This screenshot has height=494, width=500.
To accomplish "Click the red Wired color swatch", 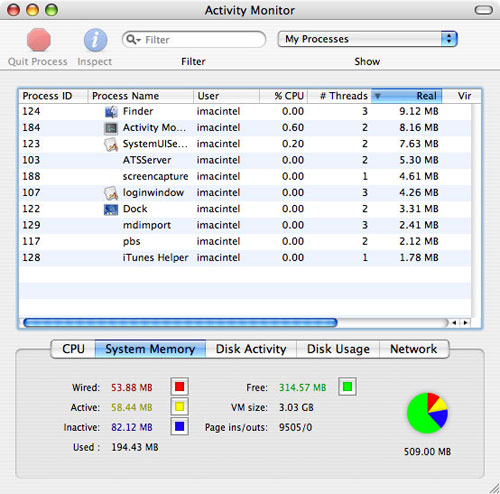I will [180, 387].
